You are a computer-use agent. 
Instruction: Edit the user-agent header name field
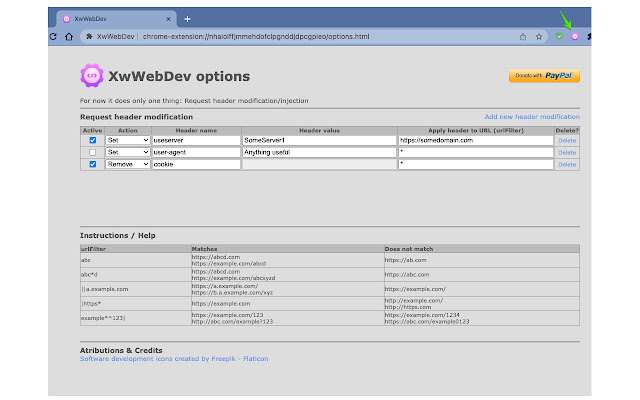[196, 152]
